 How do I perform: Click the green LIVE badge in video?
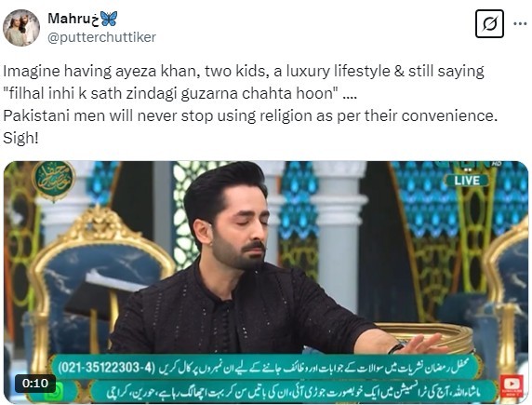point(467,181)
